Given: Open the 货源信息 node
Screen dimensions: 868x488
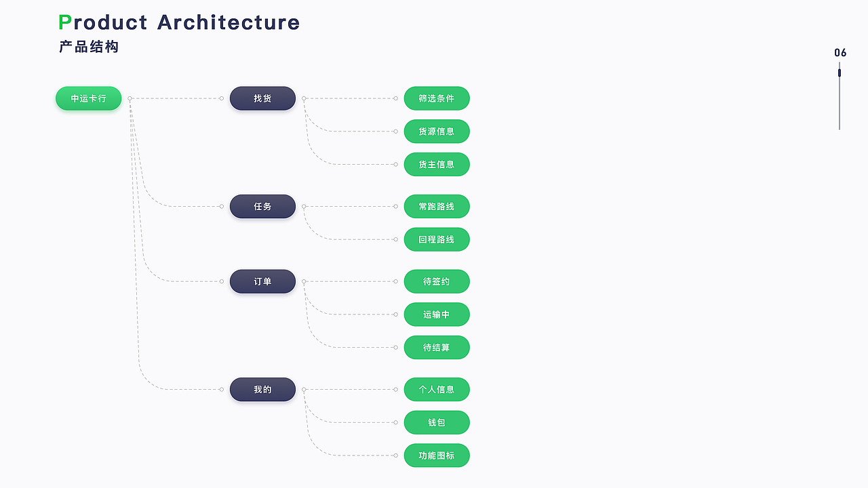Looking at the screenshot, I should (436, 131).
